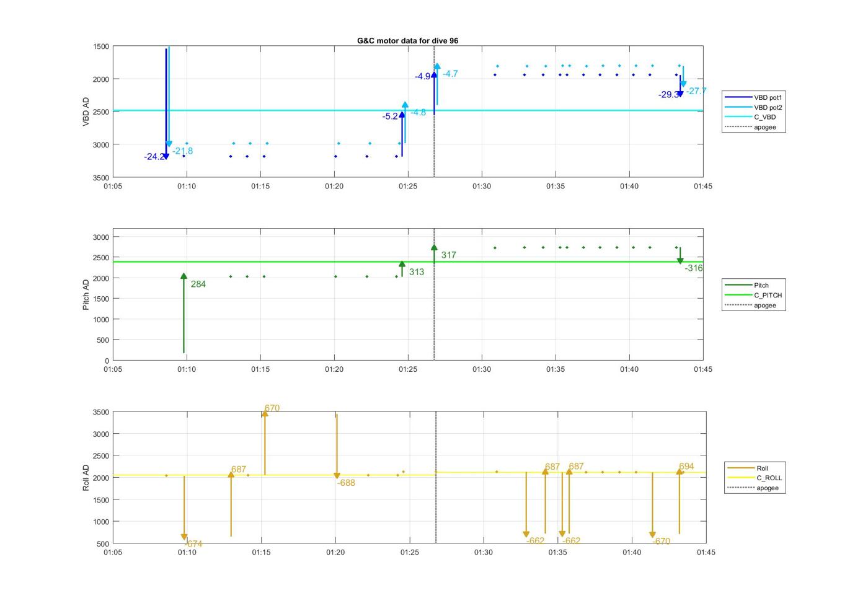Click "apogee" in the VBD plot legend

tap(764, 127)
